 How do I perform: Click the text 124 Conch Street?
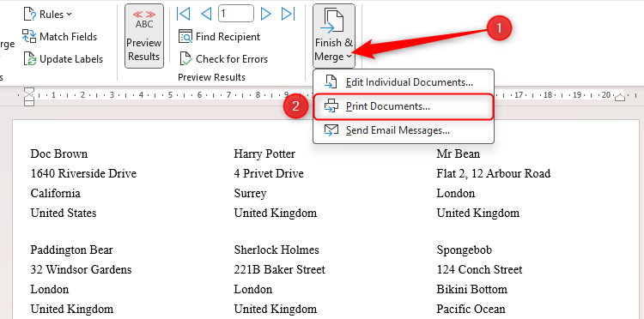pyautogui.click(x=479, y=269)
